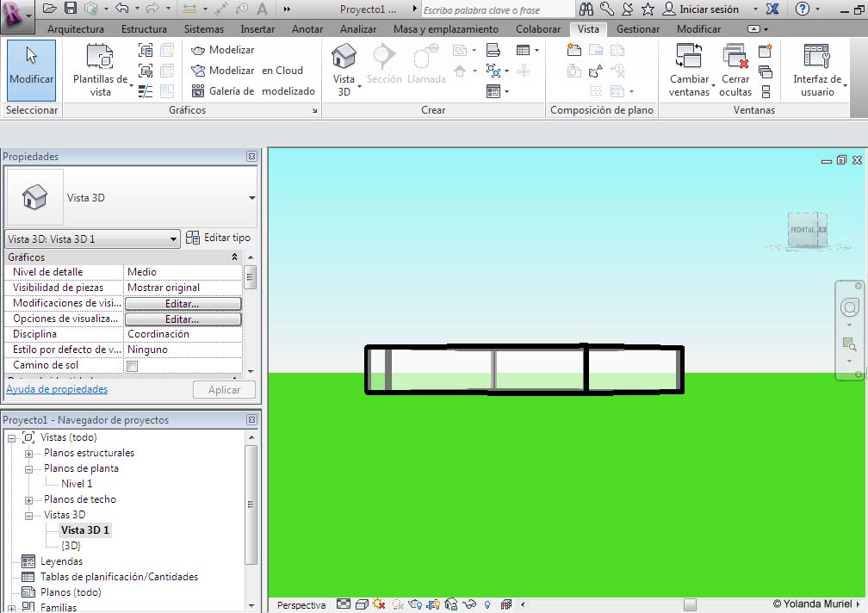868x613 pixels.
Task: Click the FRONTAL ViewCube face
Action: click(803, 230)
